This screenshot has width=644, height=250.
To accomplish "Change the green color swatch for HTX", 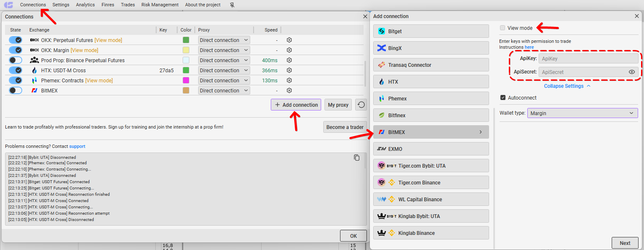I will 186,70.
